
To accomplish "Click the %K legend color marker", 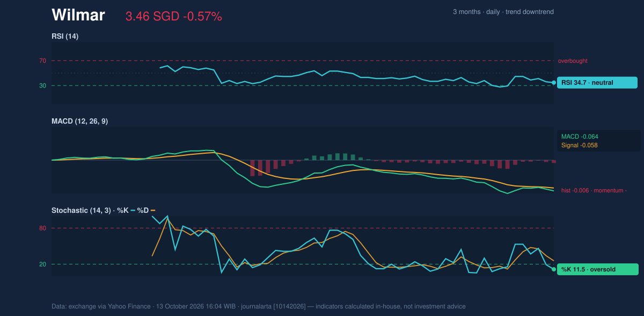I will (x=133, y=210).
